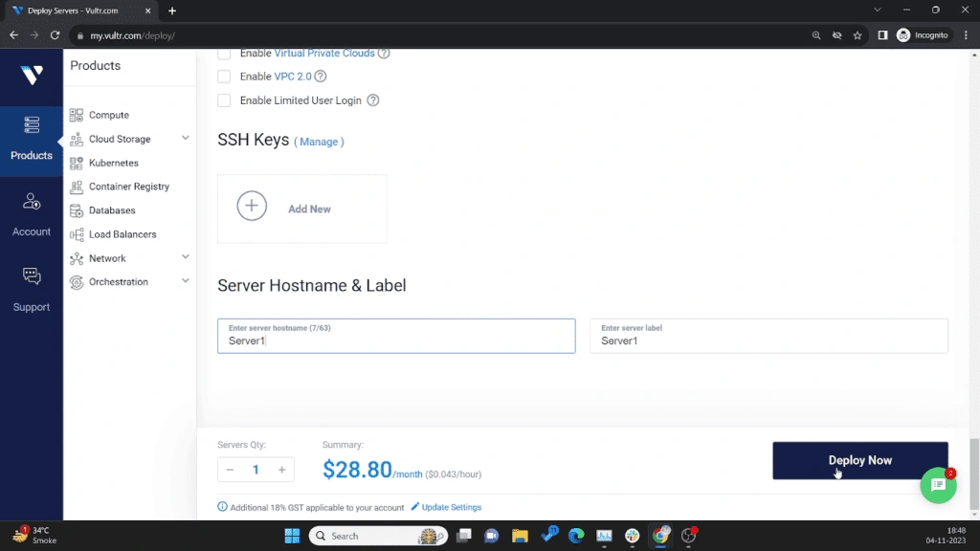This screenshot has height=551, width=980.
Task: Enable VPC 2.0
Action: 224,77
